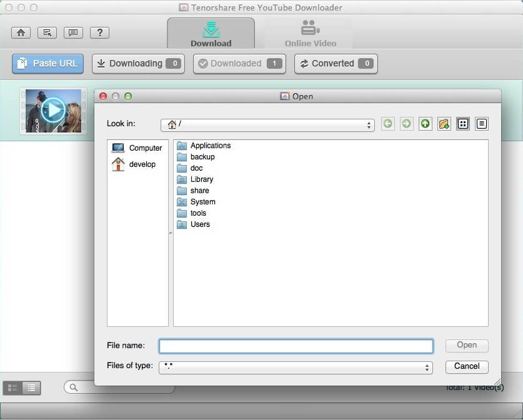523x420 pixels.
Task: Switch file dialog to icon grid view
Action: coord(462,124)
